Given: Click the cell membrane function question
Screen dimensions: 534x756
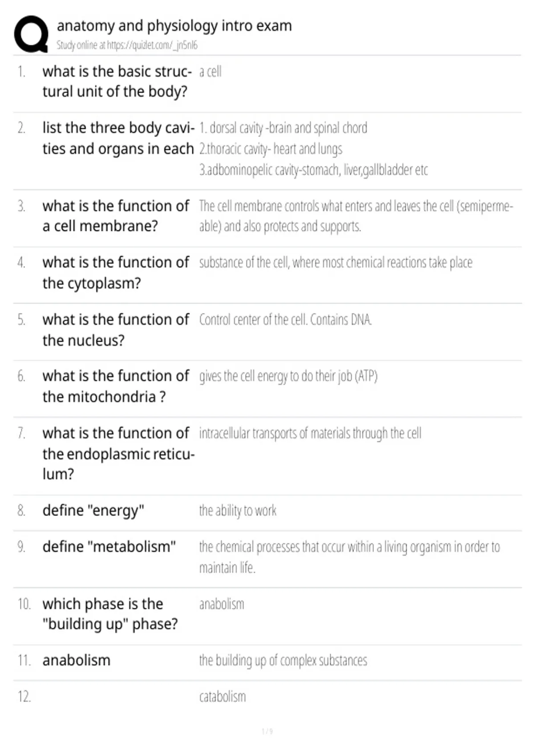Looking at the screenshot, I should click(116, 216).
